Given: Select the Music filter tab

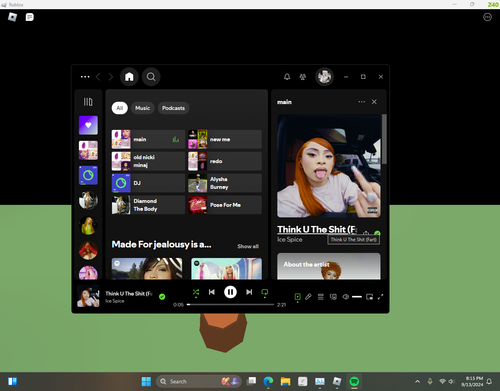Looking at the screenshot, I should pyautogui.click(x=142, y=108).
